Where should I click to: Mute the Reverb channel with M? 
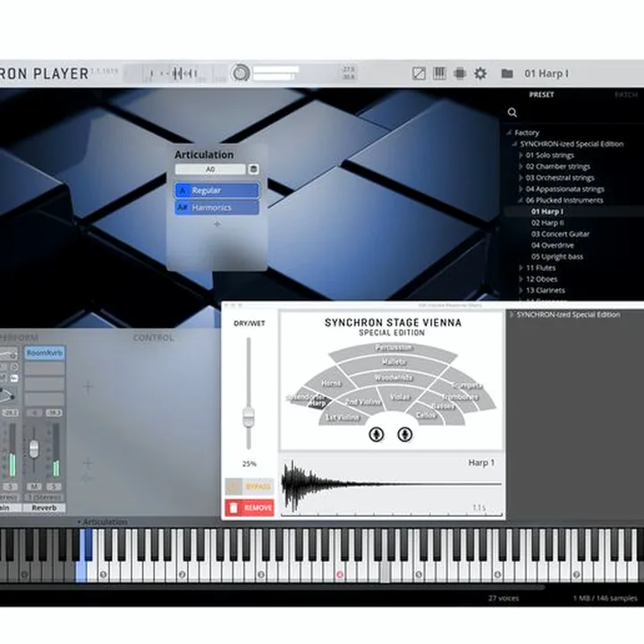click(34, 487)
